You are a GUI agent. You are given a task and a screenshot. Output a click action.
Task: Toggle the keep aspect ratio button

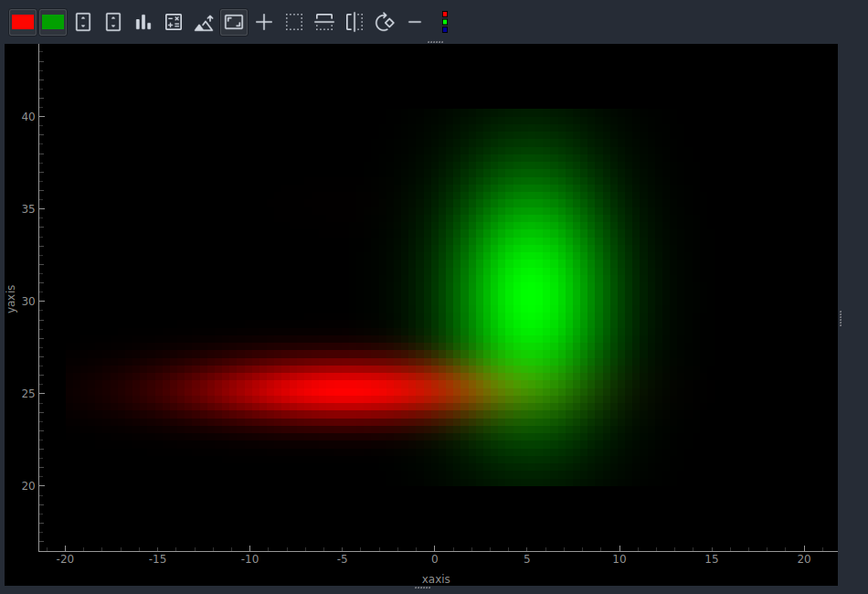pyautogui.click(x=234, y=22)
